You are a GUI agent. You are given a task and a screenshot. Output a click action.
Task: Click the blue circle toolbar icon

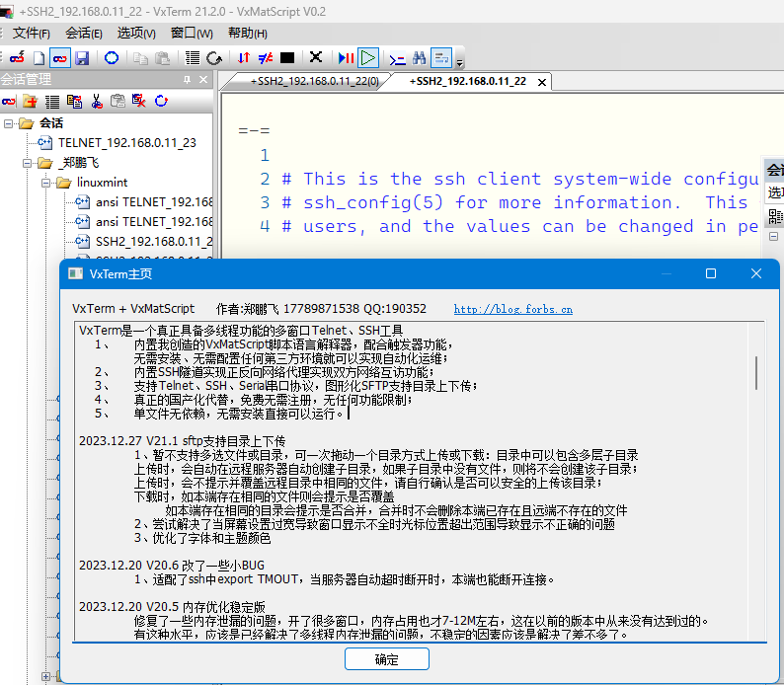click(112, 58)
